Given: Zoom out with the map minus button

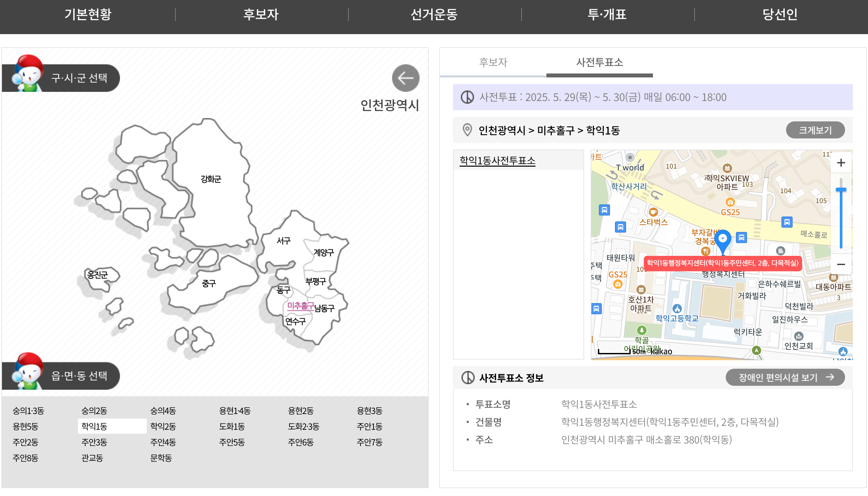Looking at the screenshot, I should [x=840, y=264].
